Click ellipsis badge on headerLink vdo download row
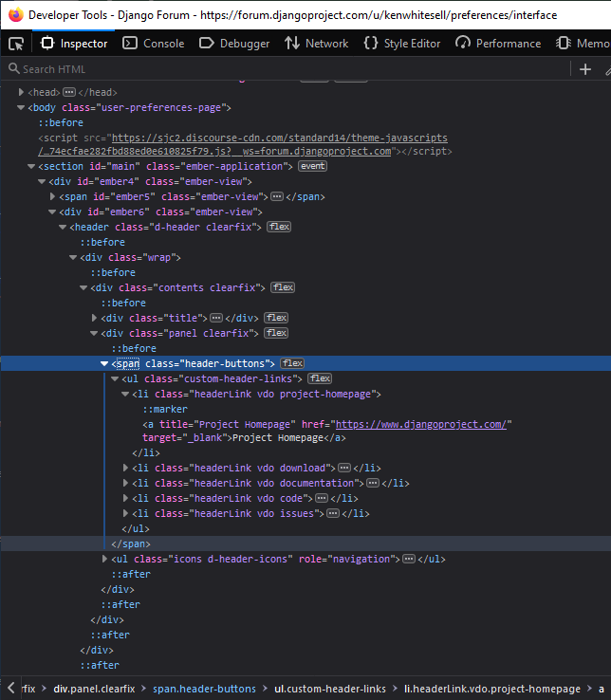This screenshot has height=700, width=611. (344, 468)
